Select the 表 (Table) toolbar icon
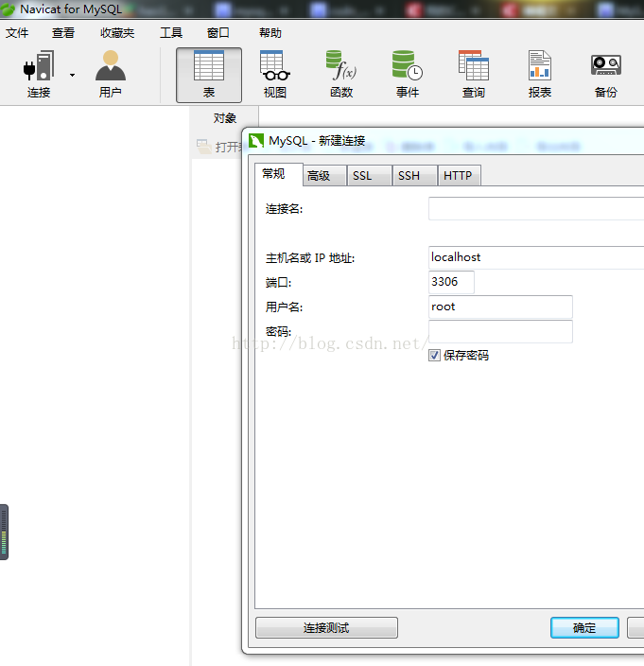The image size is (644, 666). (x=209, y=75)
